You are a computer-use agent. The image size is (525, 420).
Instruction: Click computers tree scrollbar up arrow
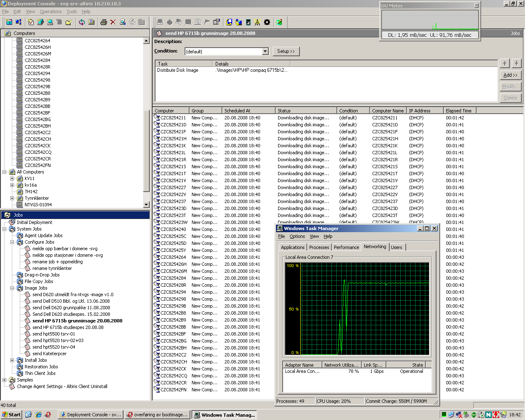146,41
